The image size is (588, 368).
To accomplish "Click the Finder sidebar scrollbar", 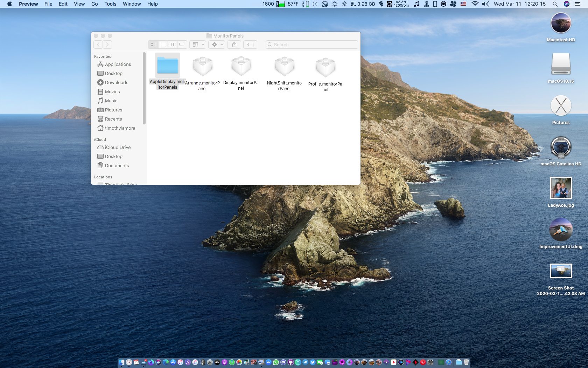I will click(144, 88).
